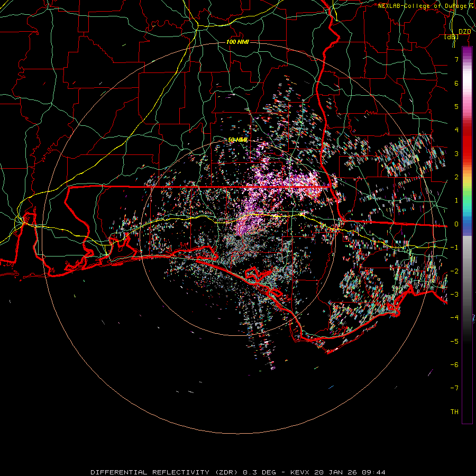
Task: Click the 1 dB scale label
Action: (x=456, y=200)
